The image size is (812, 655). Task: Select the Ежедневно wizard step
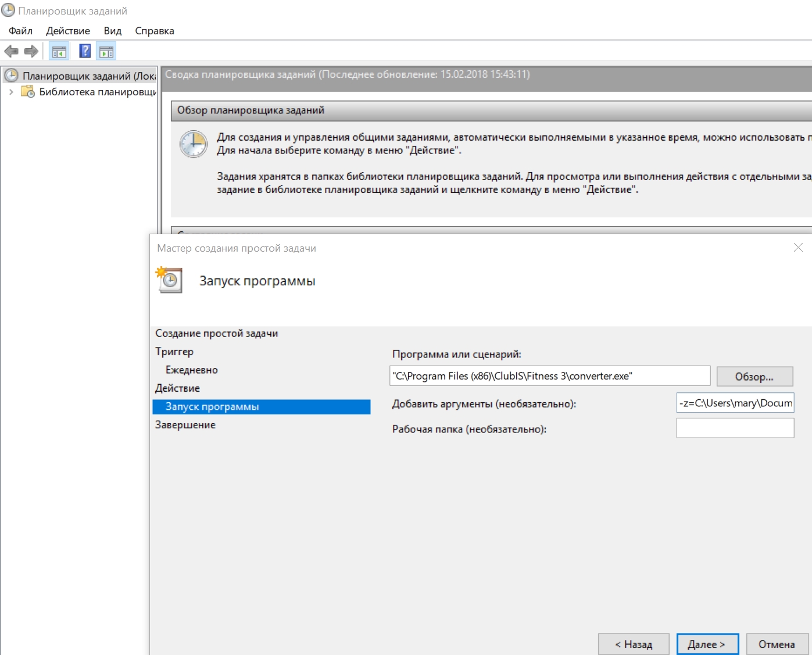192,370
